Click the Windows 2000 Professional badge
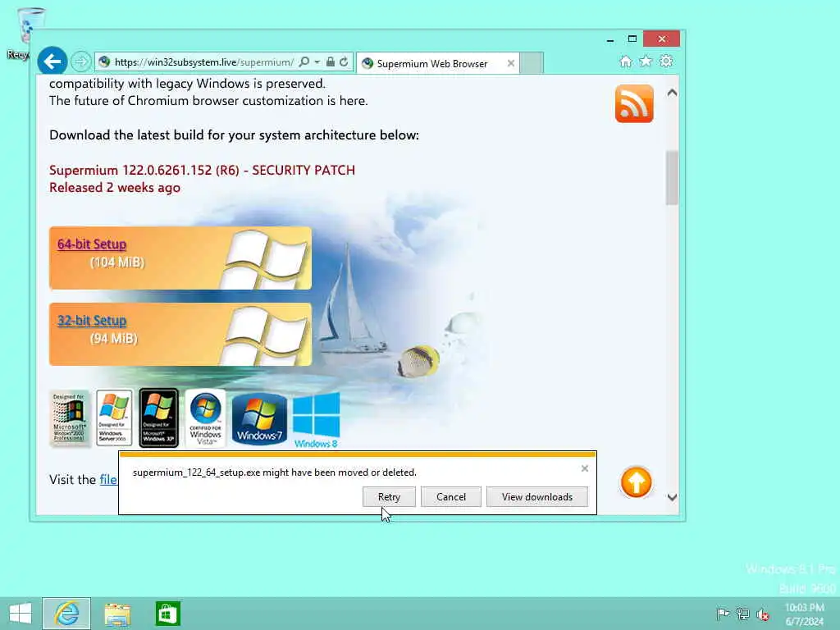Screen dimensions: 840x630 [70, 418]
